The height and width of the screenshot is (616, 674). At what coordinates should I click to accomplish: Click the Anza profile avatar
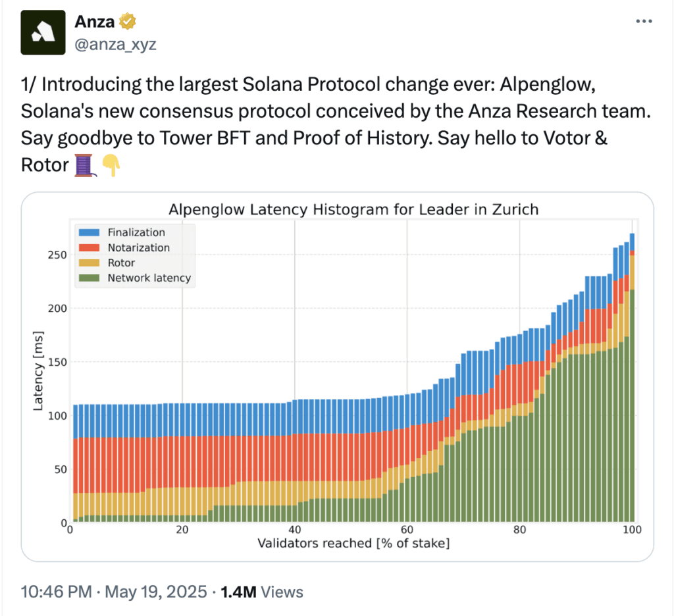tap(43, 32)
